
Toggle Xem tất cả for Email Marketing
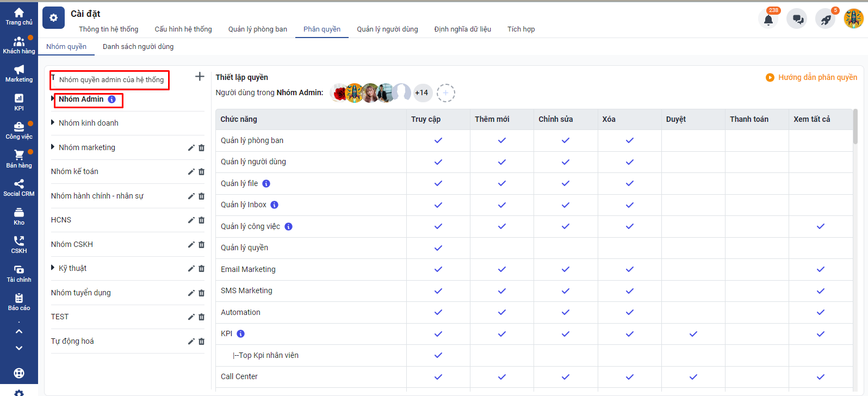821,269
